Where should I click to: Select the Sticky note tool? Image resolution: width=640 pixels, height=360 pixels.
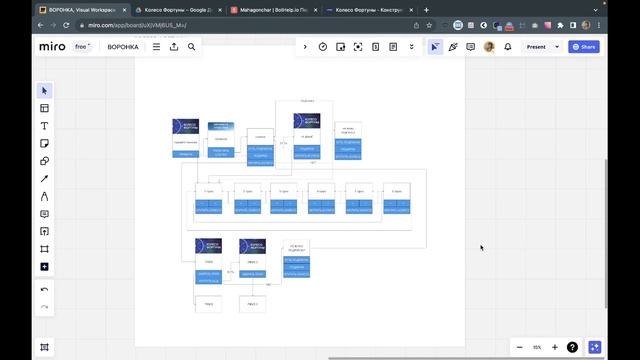44,143
